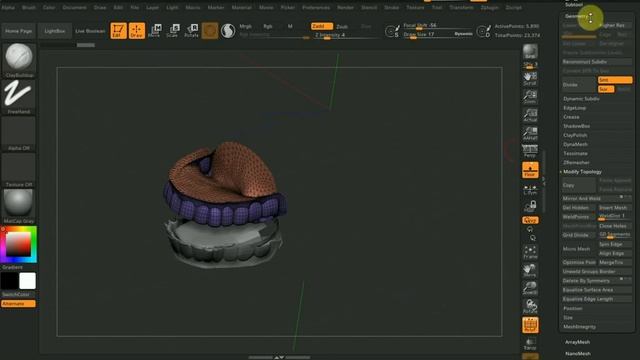
Task: Click the Divide button
Action: pos(578,84)
